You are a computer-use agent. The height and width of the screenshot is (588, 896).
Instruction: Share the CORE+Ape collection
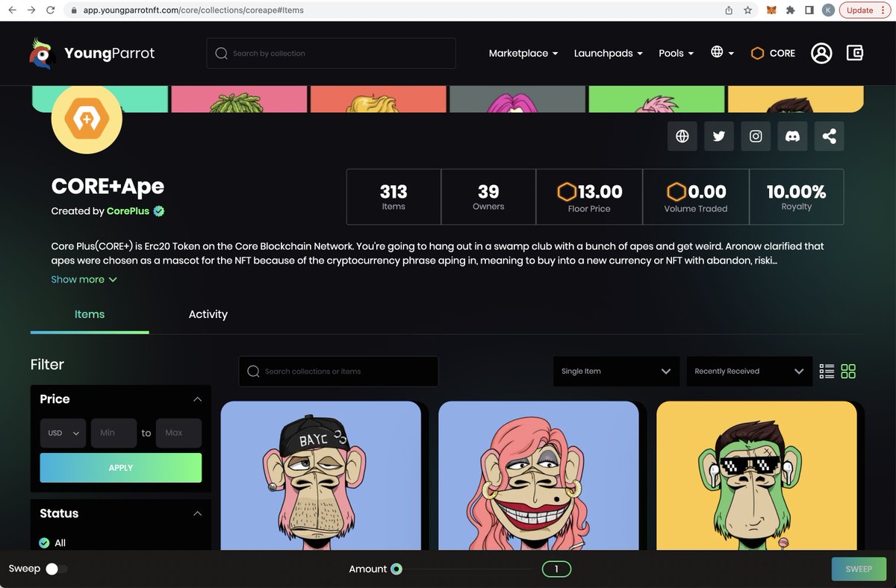[829, 137]
